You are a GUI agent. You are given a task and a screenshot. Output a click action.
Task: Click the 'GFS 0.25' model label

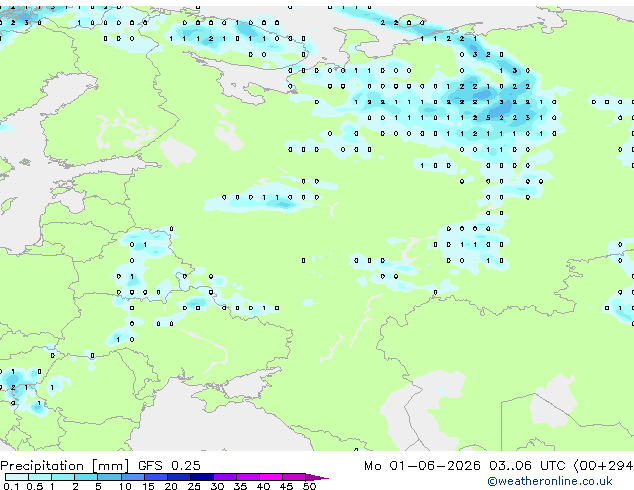[169, 466]
